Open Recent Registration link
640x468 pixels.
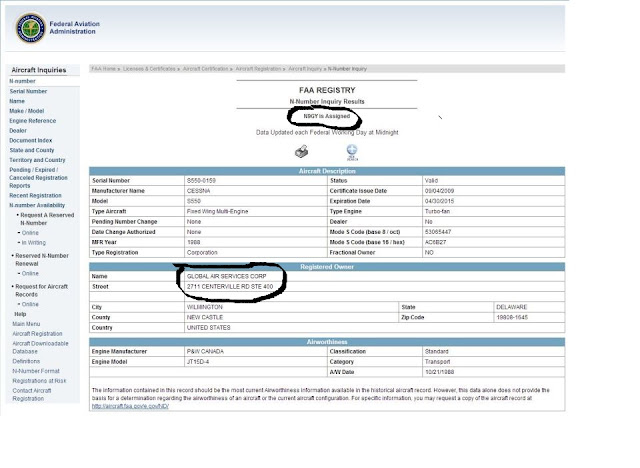click(x=36, y=195)
